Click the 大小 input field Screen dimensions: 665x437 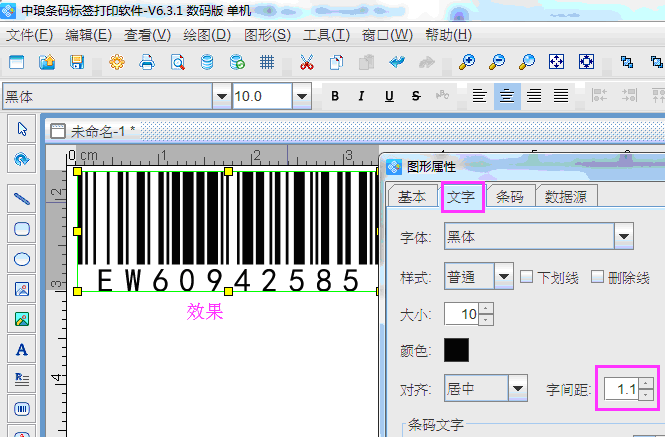tap(461, 314)
